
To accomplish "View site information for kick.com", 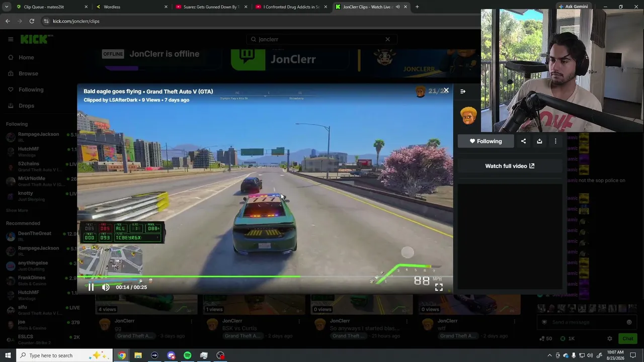I will click(46, 21).
